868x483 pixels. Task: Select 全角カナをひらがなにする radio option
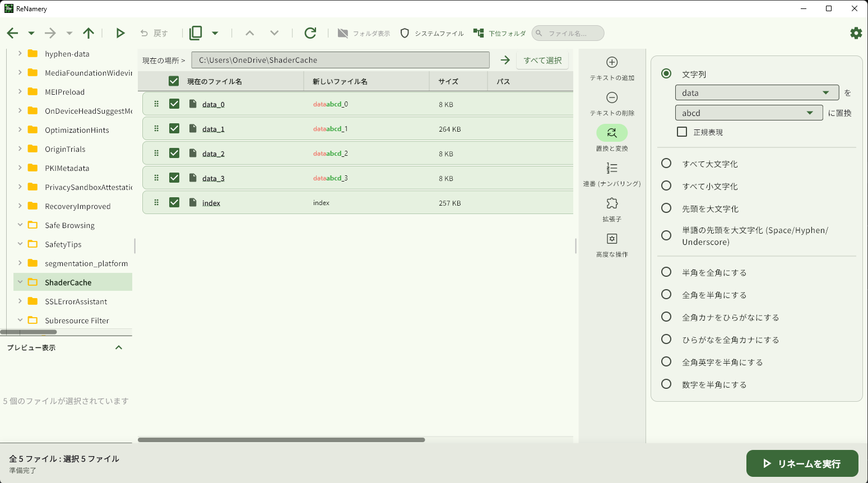[x=666, y=317]
